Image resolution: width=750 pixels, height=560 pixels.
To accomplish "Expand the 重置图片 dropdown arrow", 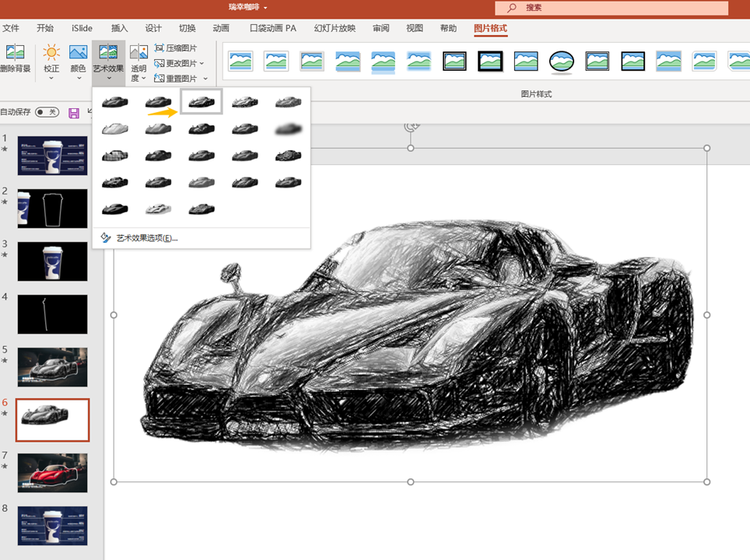I will (205, 79).
